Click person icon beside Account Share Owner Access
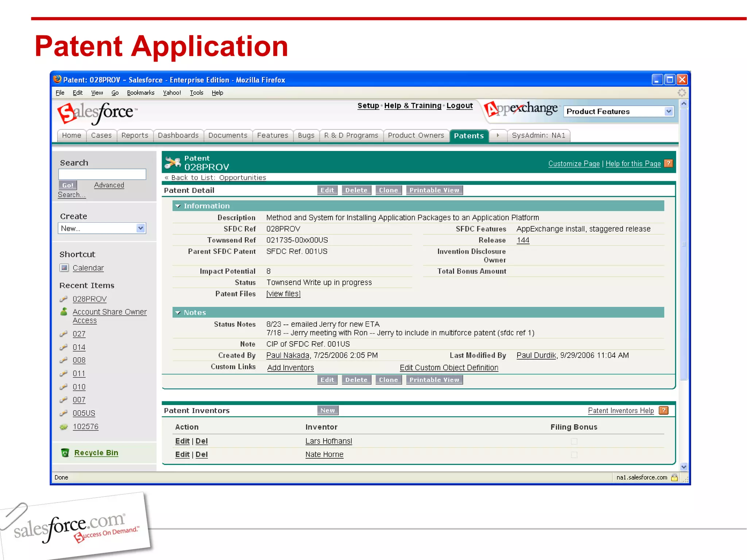Viewport: 747px width, 560px height. pos(64,312)
